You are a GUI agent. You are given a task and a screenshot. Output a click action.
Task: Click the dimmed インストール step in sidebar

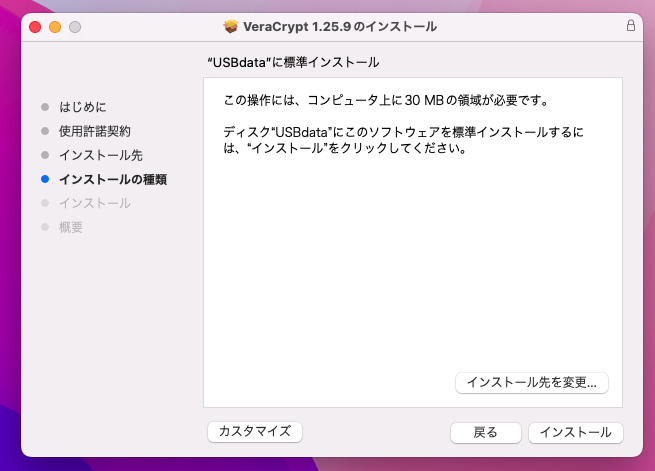(x=94, y=203)
